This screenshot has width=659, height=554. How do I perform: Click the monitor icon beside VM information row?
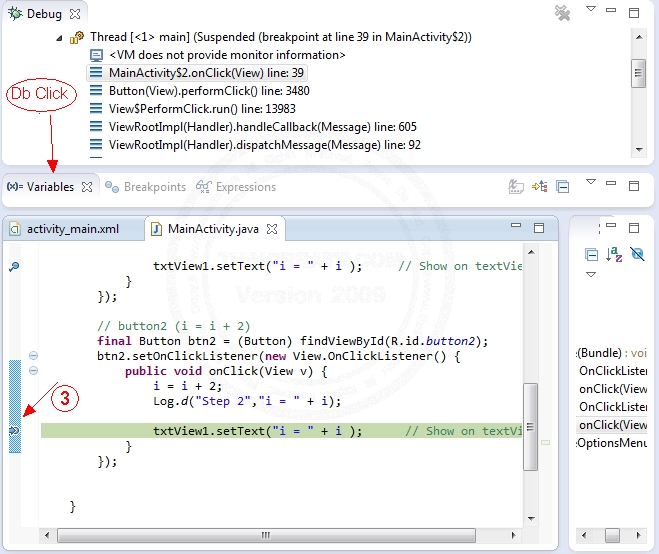click(x=96, y=55)
